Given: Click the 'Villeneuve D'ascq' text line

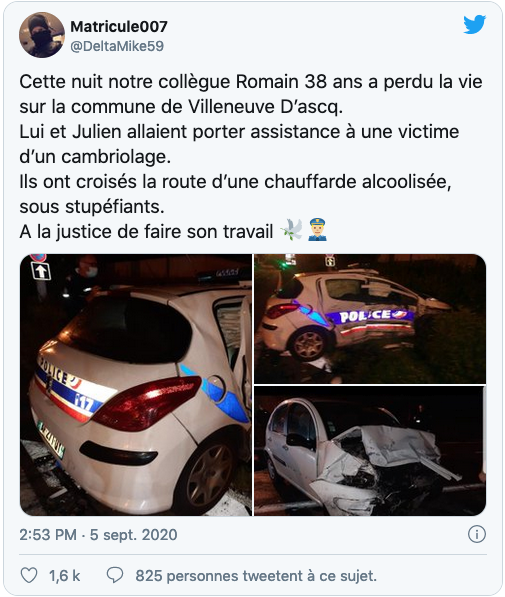Looking at the screenshot, I should pos(181,107).
